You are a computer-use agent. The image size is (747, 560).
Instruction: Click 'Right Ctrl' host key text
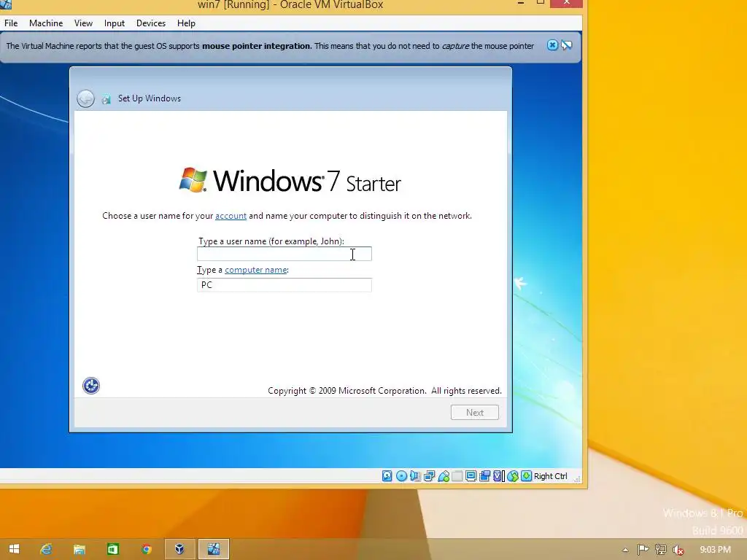click(x=550, y=476)
